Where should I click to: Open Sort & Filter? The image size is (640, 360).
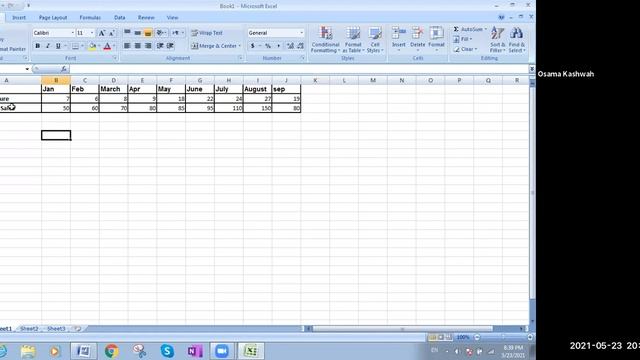coord(498,40)
